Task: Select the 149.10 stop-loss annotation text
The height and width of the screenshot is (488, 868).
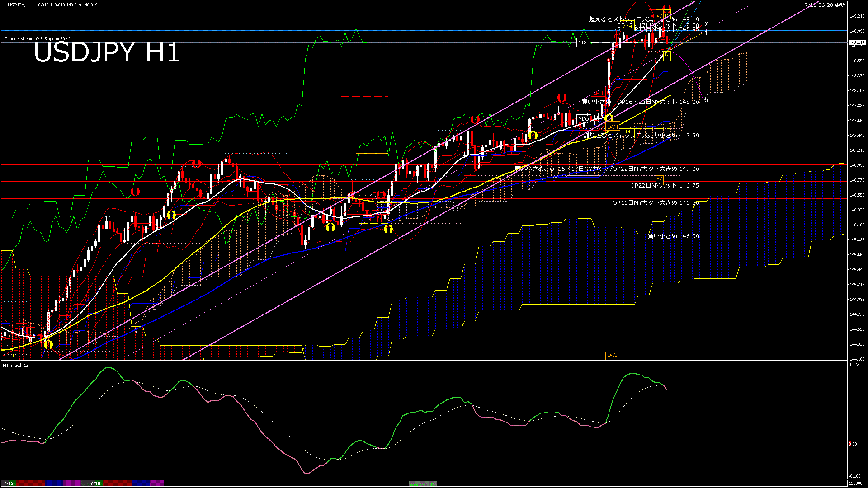Action: [644, 19]
